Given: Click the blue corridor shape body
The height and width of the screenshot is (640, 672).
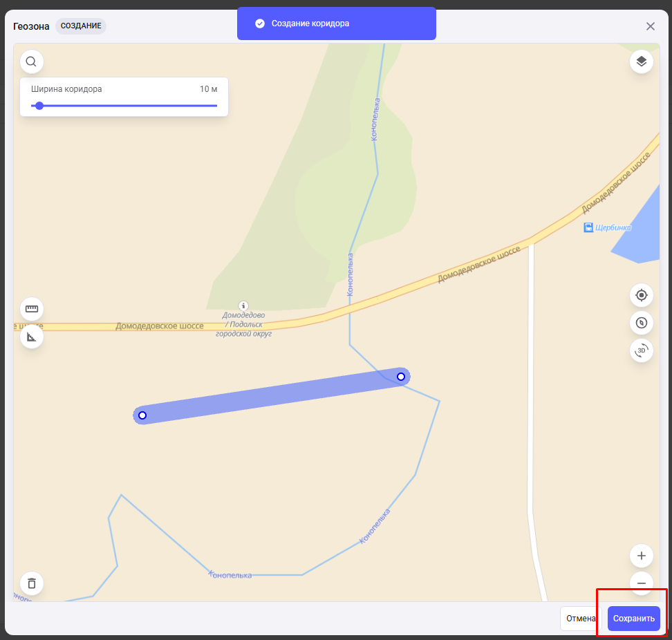Looking at the screenshot, I should click(270, 396).
